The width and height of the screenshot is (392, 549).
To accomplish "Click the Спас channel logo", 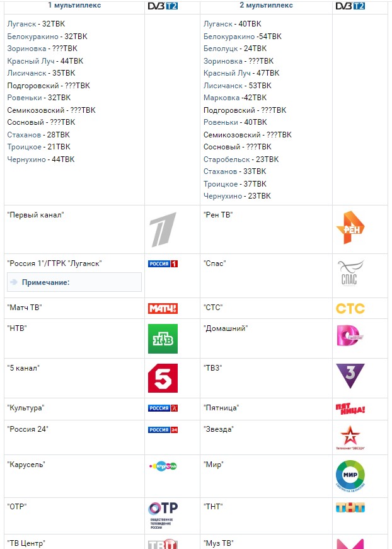I will (x=350, y=274).
